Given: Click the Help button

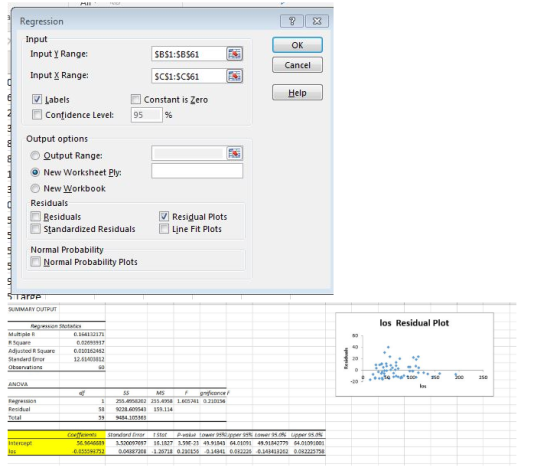Looking at the screenshot, I should coord(297,93).
